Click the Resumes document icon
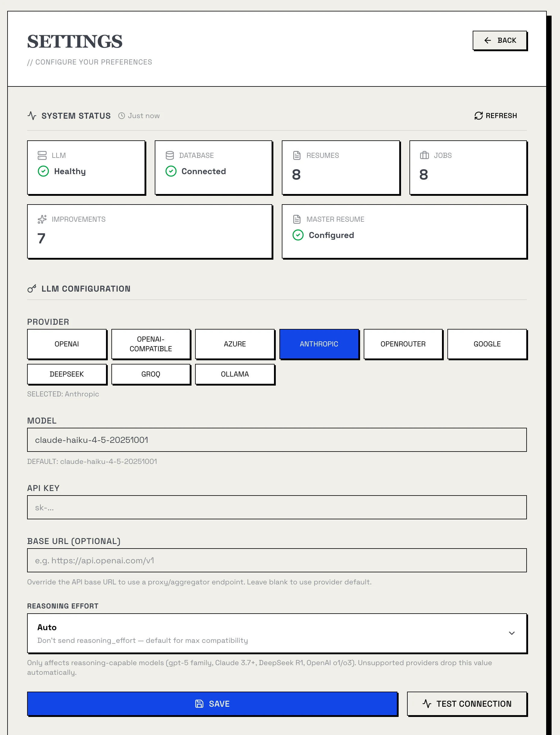The width and height of the screenshot is (560, 735). (x=297, y=155)
